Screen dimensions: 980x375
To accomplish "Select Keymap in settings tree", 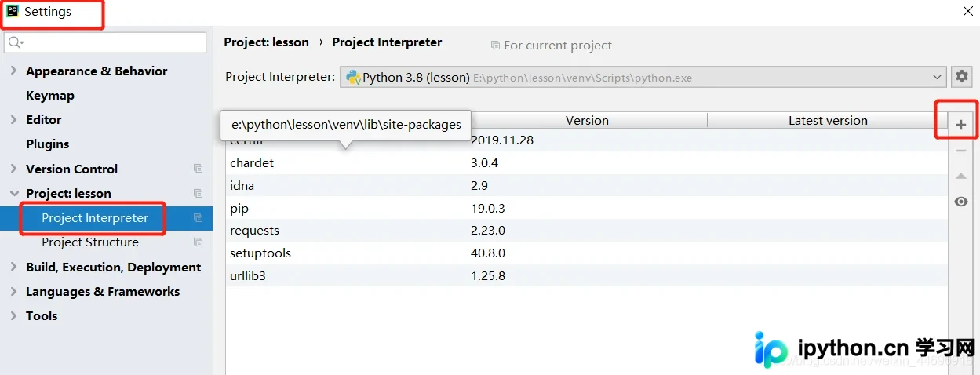I will [50, 95].
